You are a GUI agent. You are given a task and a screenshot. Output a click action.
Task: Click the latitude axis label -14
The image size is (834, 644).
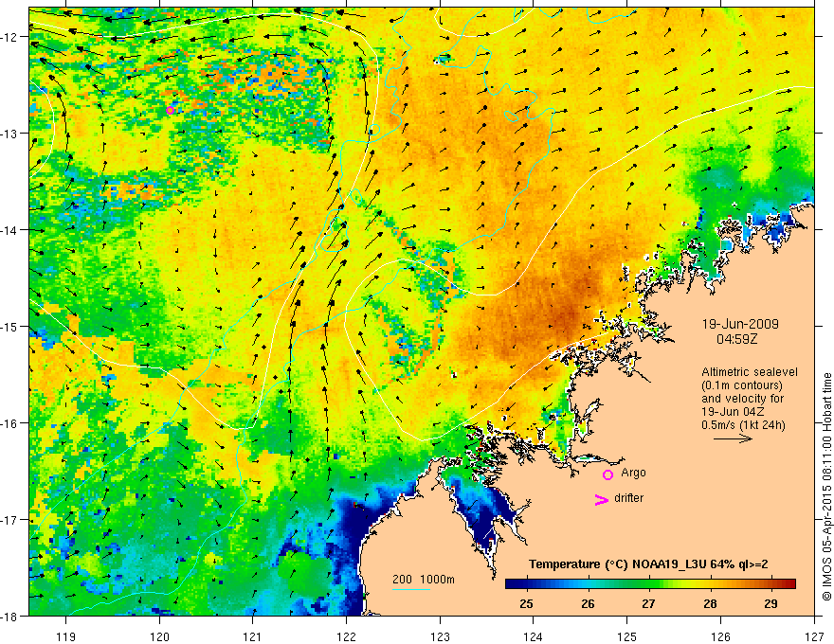point(10,230)
